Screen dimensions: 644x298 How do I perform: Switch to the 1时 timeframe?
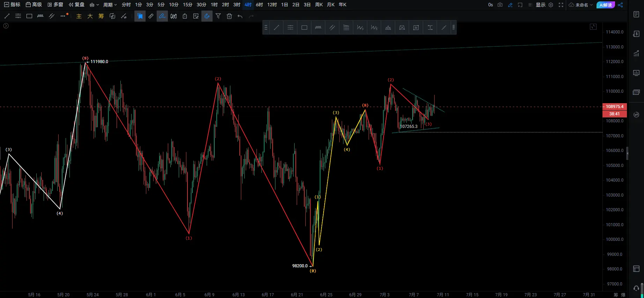[214, 5]
